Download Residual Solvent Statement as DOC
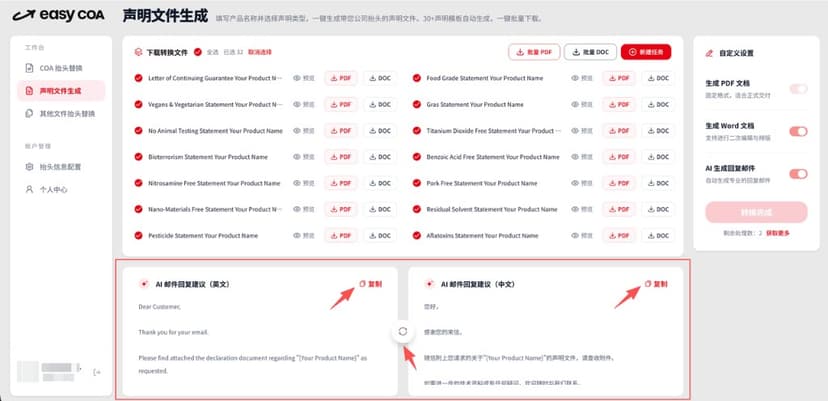This screenshot has height=401, width=828. [x=658, y=209]
